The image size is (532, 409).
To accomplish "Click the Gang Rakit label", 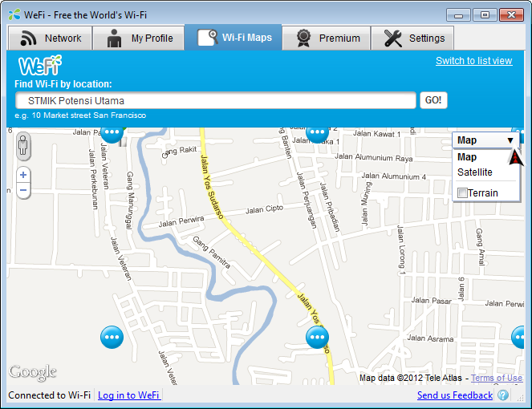I will point(179,152).
